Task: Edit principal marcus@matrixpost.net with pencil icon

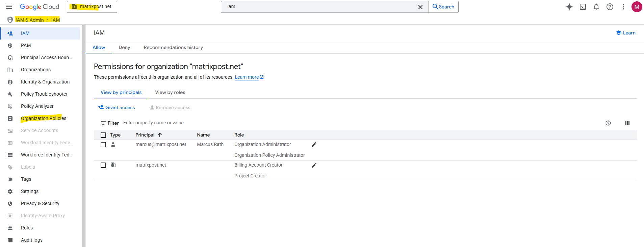Action: point(314,145)
